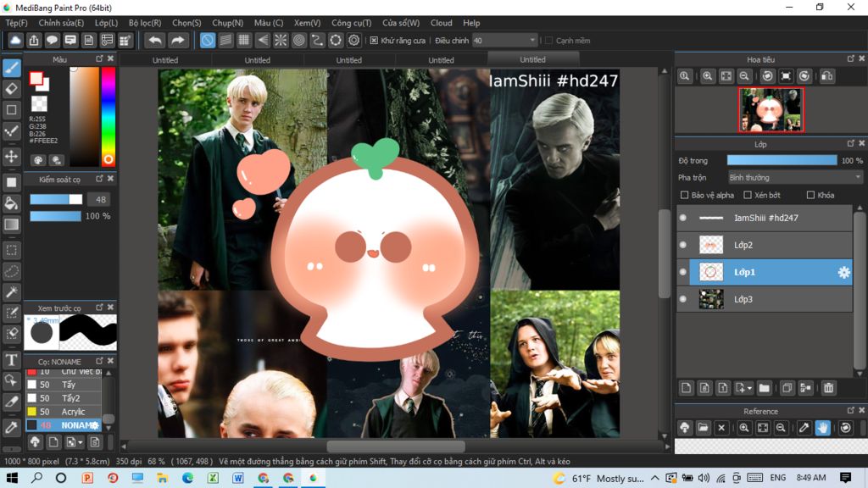Open Windows Start menu
The width and height of the screenshot is (868, 488).
coord(12,478)
